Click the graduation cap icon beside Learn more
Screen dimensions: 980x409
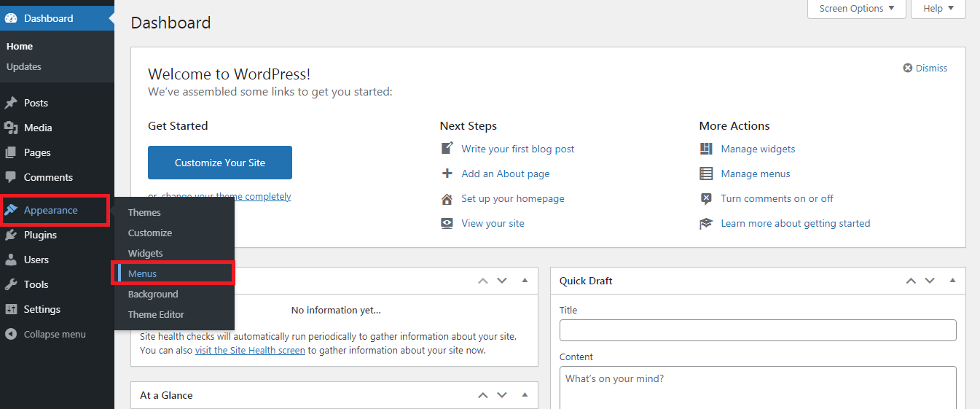[706, 223]
